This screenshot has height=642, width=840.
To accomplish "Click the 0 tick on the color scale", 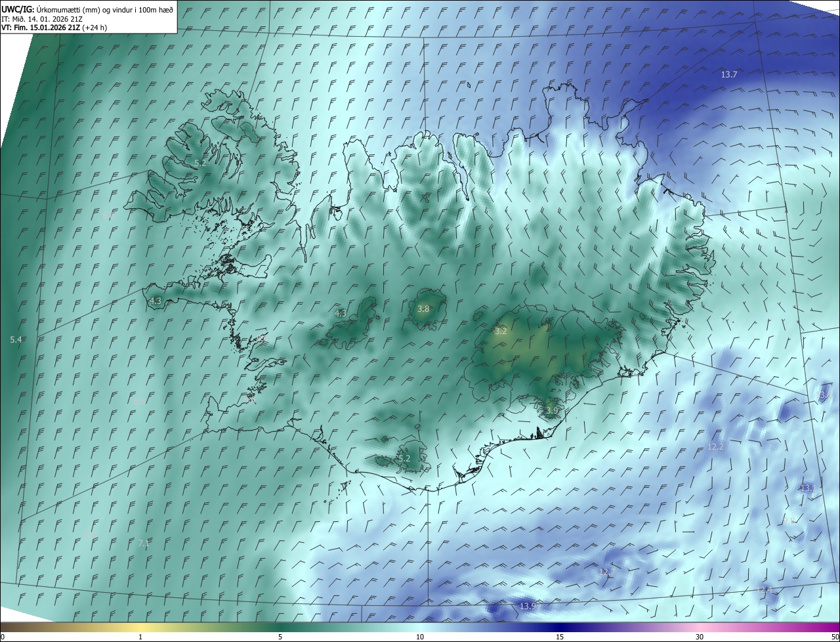I will (3, 637).
